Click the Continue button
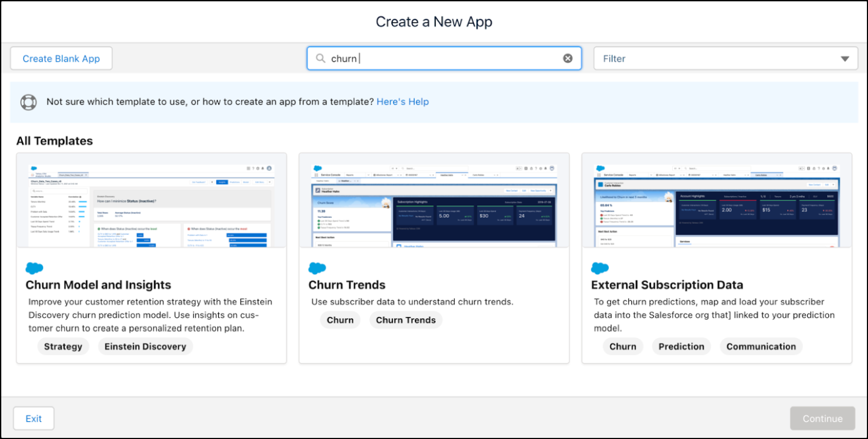This screenshot has height=439, width=868. [x=822, y=418]
